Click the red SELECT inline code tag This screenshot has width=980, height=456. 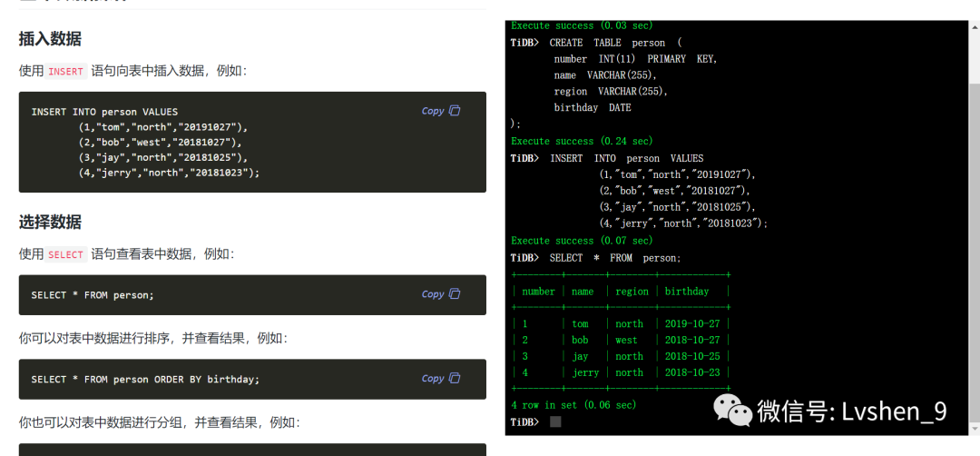pyautogui.click(x=65, y=254)
